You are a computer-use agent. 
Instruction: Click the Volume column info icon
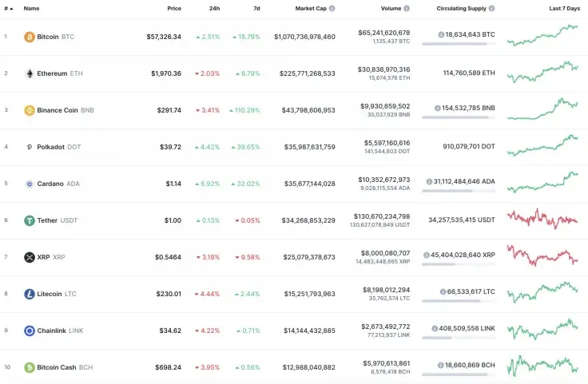pos(407,8)
